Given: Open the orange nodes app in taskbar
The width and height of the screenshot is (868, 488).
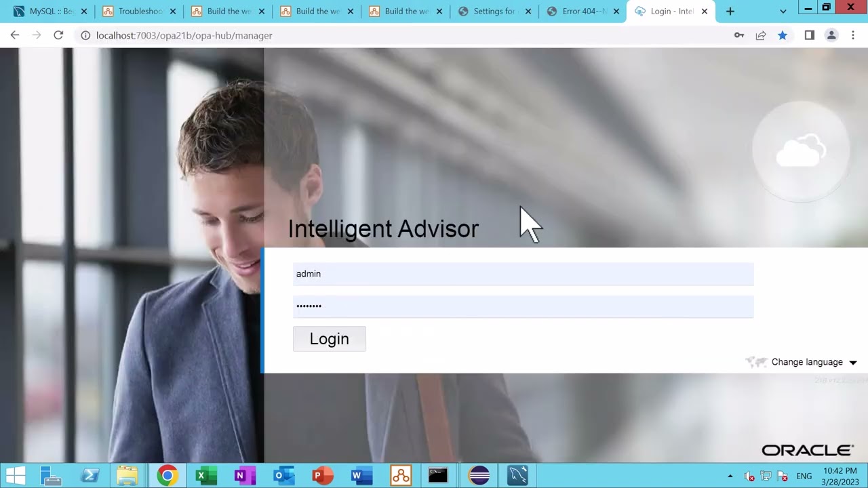Looking at the screenshot, I should click(x=401, y=476).
